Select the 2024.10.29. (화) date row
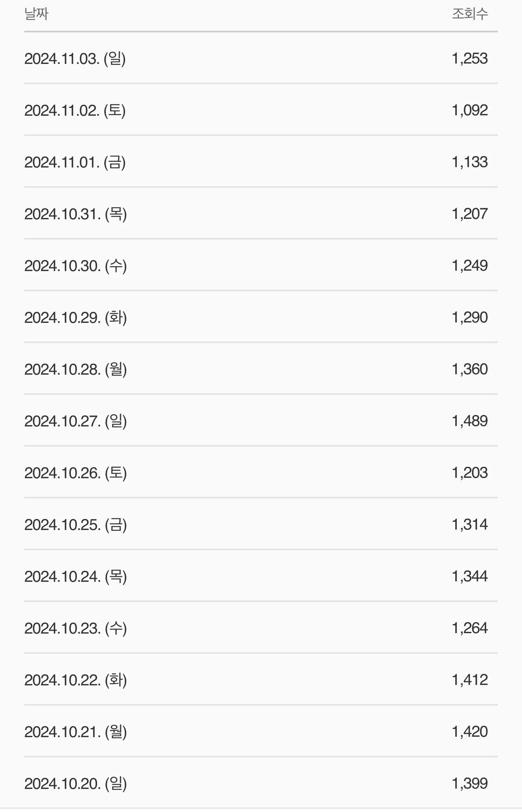This screenshot has width=522, height=812. tap(261, 317)
